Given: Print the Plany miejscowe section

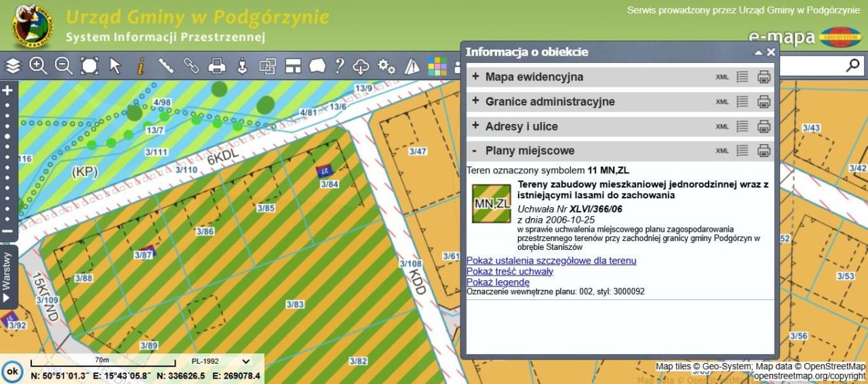Looking at the screenshot, I should click(x=764, y=150).
